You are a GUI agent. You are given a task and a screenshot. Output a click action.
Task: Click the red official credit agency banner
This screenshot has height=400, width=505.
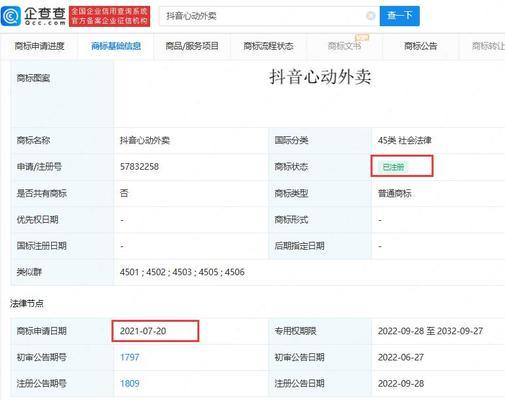110,16
